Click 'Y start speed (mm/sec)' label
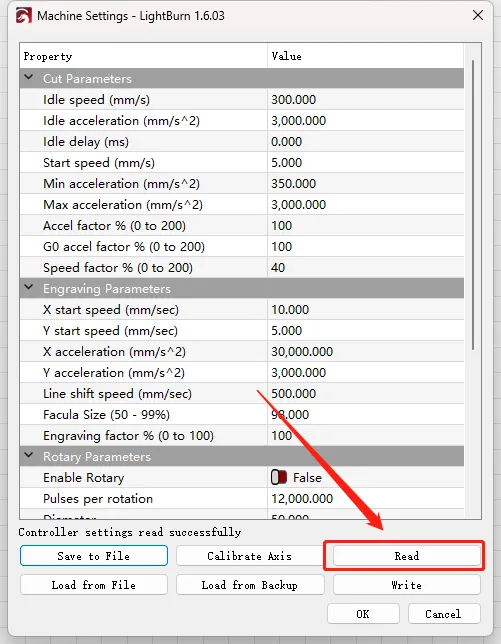 coord(110,331)
